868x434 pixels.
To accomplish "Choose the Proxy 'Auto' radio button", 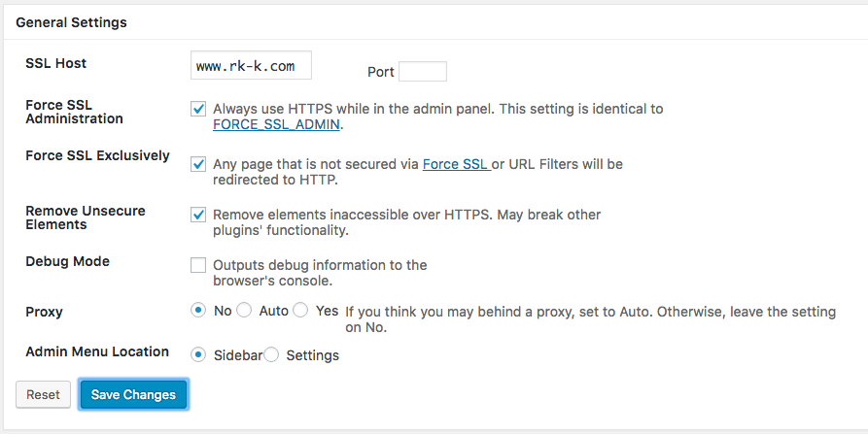I will point(244,310).
